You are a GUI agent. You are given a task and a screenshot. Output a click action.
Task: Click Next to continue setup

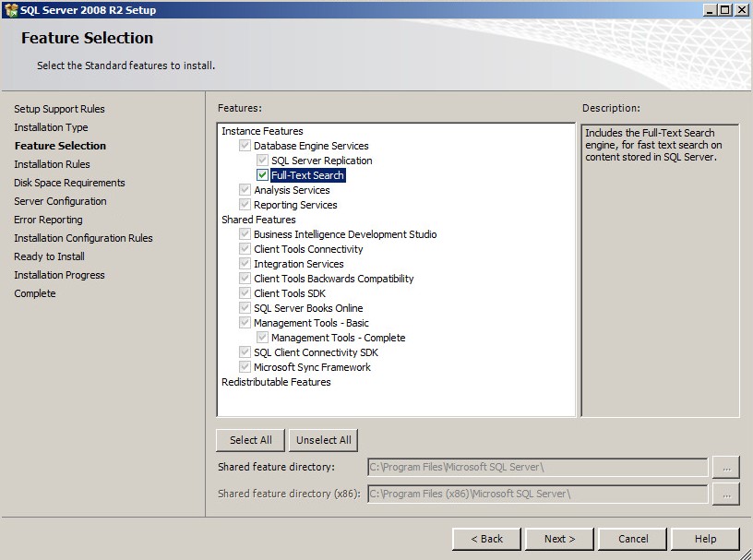pyautogui.click(x=559, y=539)
